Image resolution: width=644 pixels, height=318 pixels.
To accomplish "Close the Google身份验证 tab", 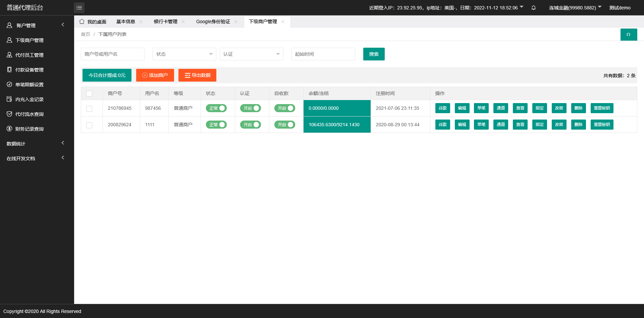I will click(236, 22).
